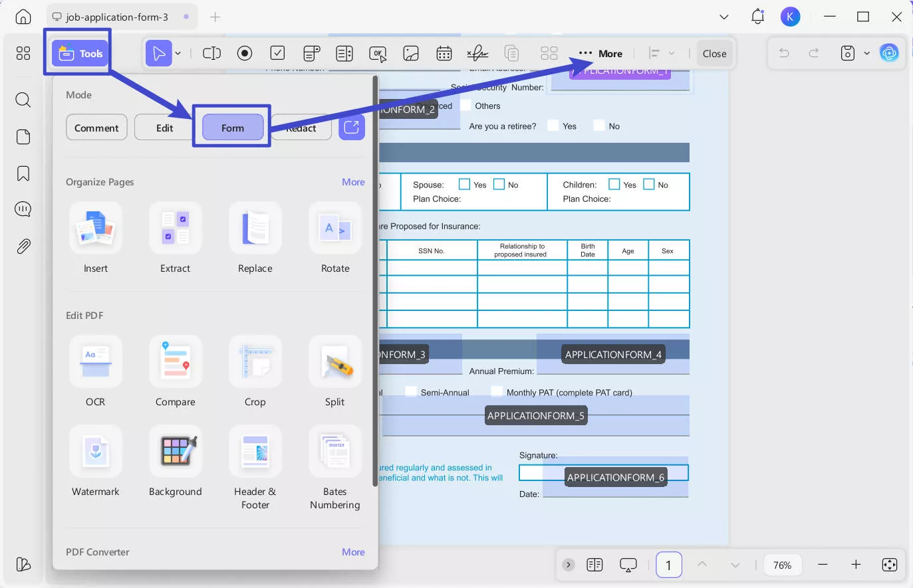Check the Spouse Yes checkbox
913x588 pixels.
click(463, 184)
